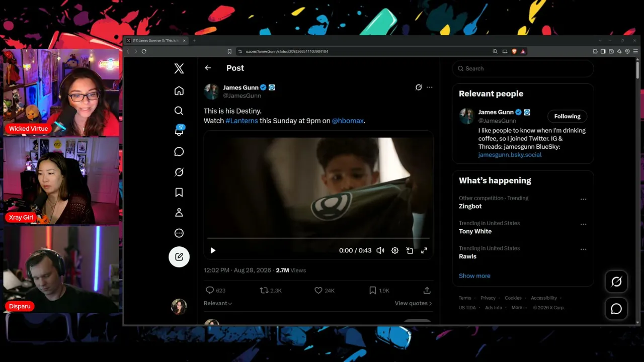Repost the post with 2.3K reposts
Viewport: 644px width, 362px height.
click(x=270, y=290)
